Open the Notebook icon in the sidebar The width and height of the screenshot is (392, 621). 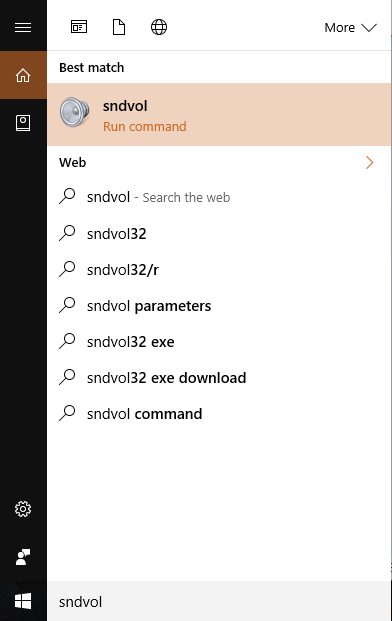pos(23,123)
